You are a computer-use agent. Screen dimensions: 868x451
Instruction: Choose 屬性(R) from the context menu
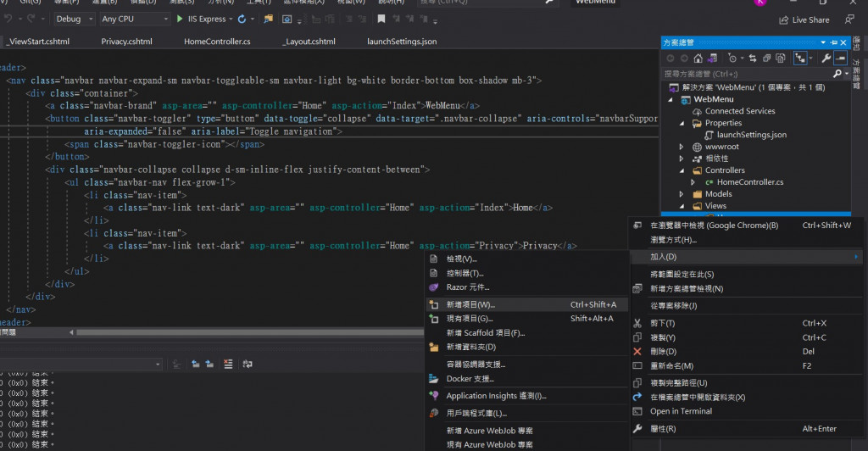tap(746, 429)
